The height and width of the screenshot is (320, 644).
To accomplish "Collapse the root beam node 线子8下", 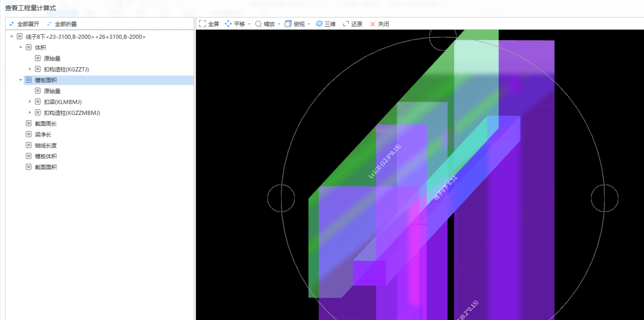I will pyautogui.click(x=12, y=37).
